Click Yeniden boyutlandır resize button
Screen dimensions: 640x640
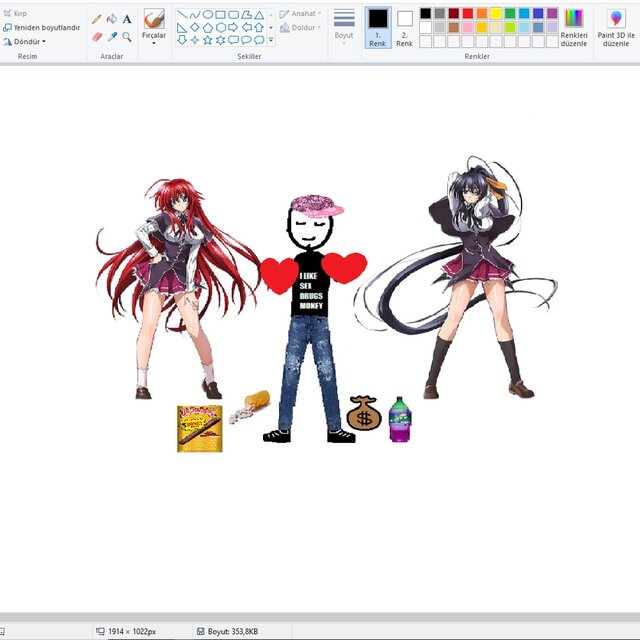pyautogui.click(x=42, y=28)
